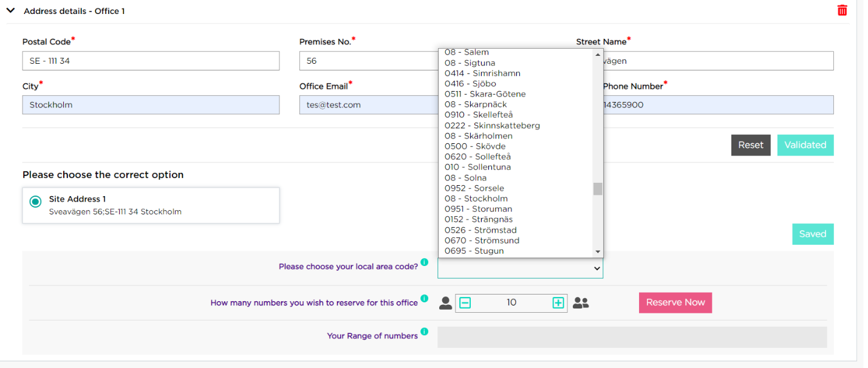This screenshot has width=868, height=368.
Task: Click the down arrow of the list scrollbar
Action: [x=597, y=250]
